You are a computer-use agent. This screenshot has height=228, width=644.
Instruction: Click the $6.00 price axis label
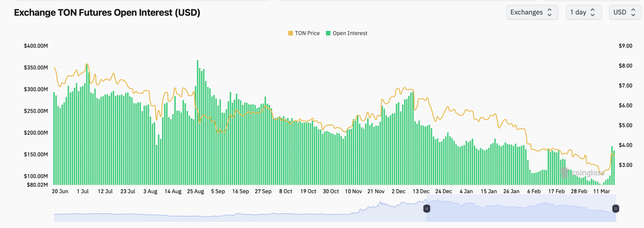tap(626, 105)
